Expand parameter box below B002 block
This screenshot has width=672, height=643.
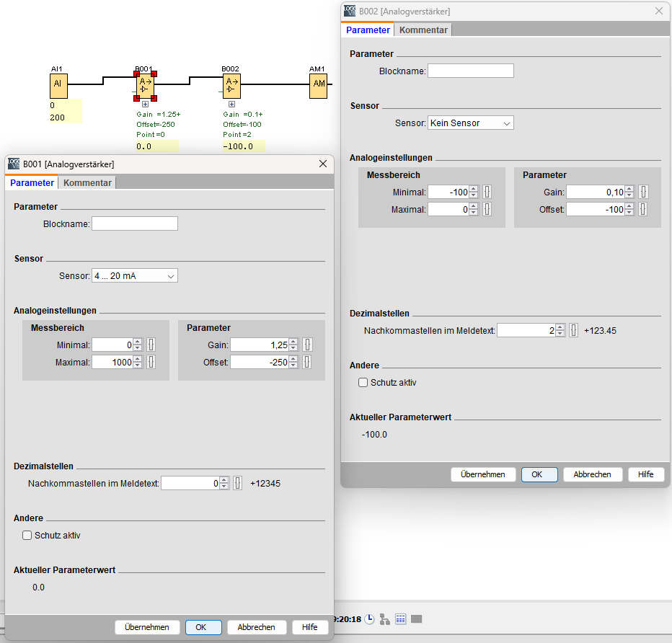click(231, 105)
